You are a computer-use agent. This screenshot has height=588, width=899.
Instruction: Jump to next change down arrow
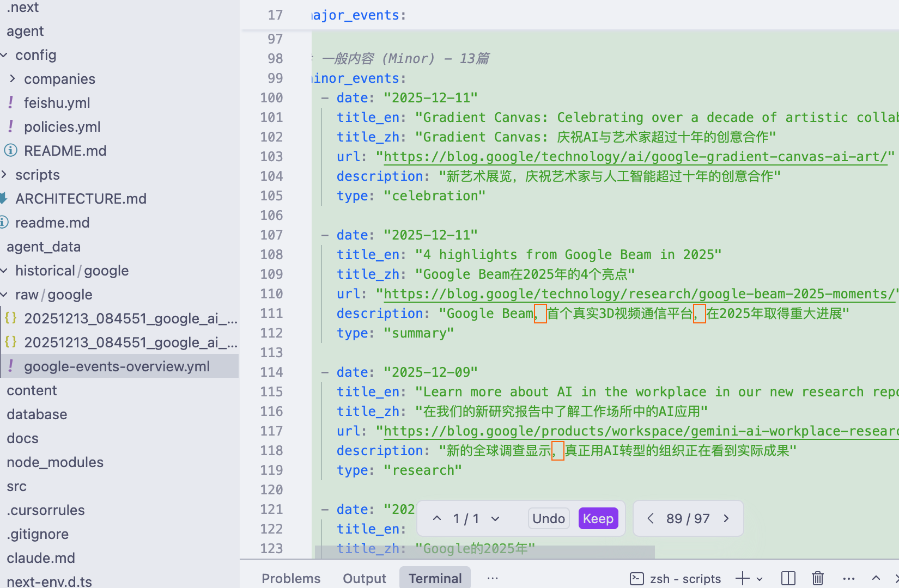pyautogui.click(x=495, y=518)
